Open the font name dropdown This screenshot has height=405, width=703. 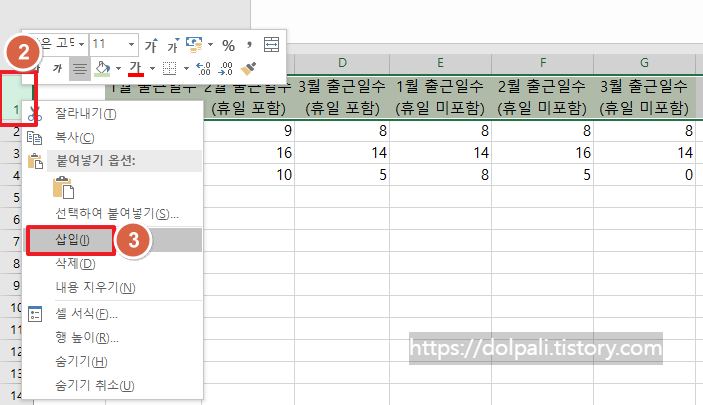81,44
